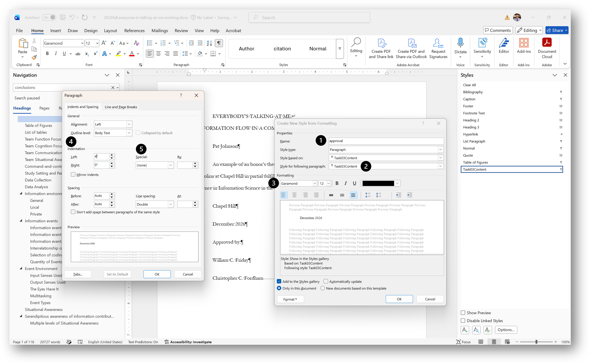This screenshot has width=590, height=364.
Task: Click the Left indentation field
Action: pyautogui.click(x=101, y=157)
